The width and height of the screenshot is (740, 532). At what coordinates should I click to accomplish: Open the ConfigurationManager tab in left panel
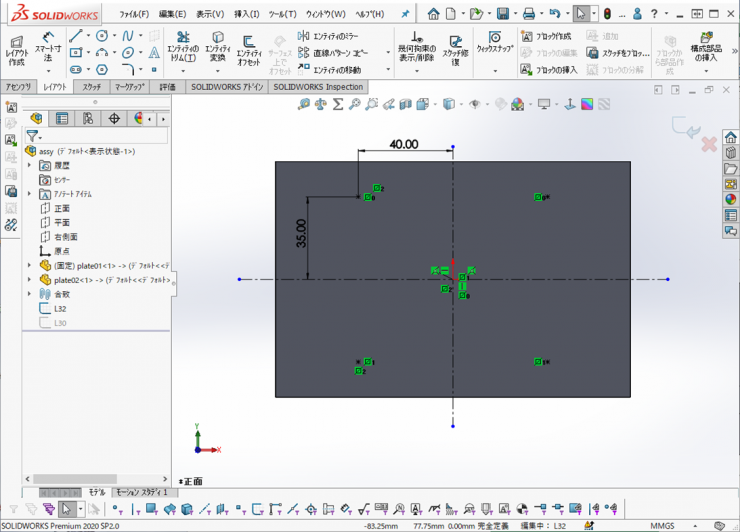(88, 118)
